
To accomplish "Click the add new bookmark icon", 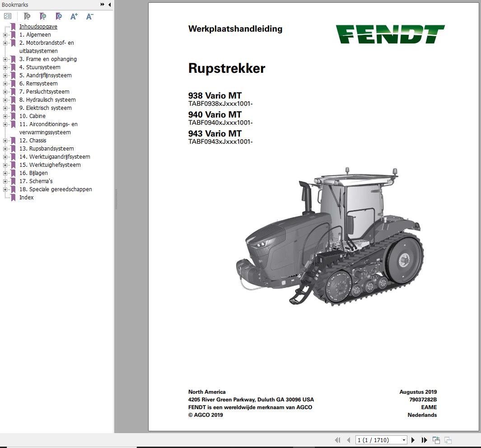I will coord(43,16).
